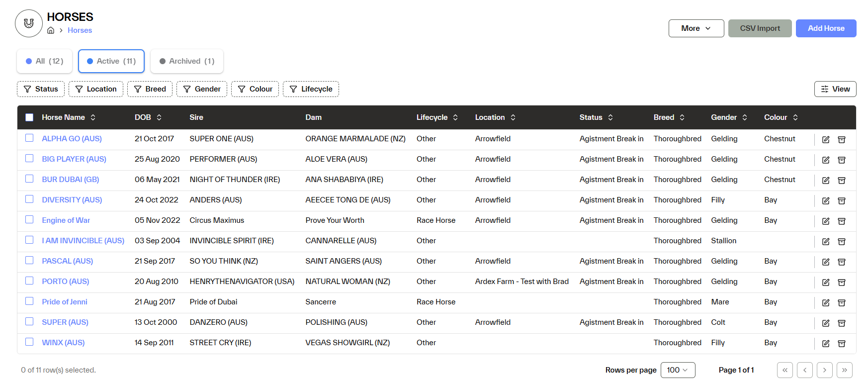Viewport: 868px width, 385px height.
Task: Toggle the select-all rows checkbox
Action: (29, 117)
